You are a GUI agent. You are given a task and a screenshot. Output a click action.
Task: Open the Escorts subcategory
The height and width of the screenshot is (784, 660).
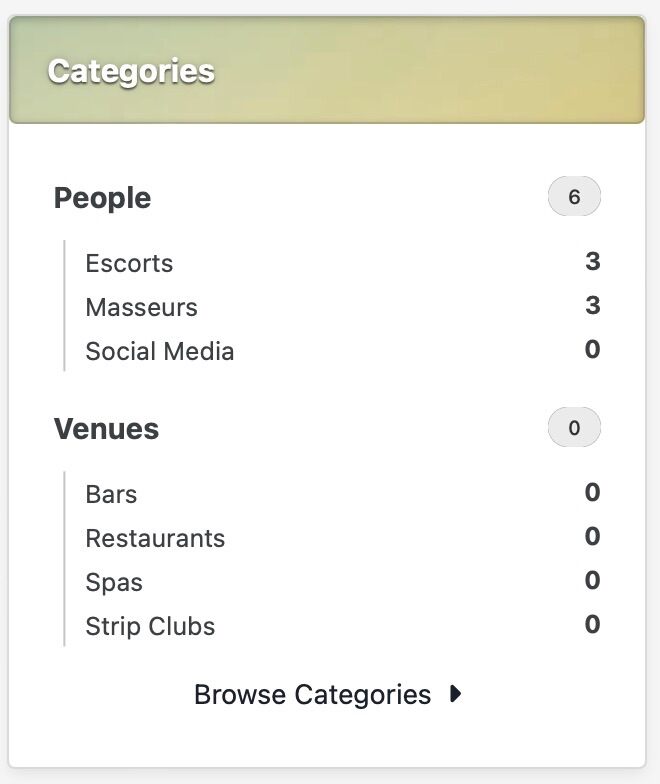coord(129,264)
